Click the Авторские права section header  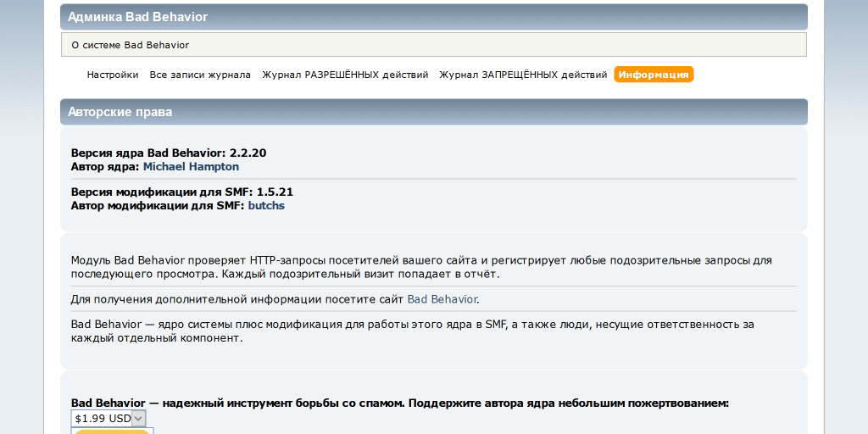click(x=433, y=112)
